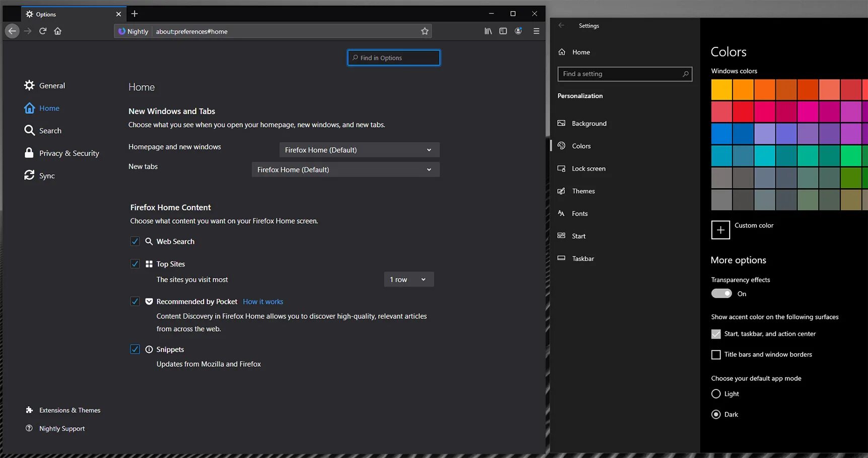Screen dimensions: 868x458
Task: Click the Nightly identity icon in address bar
Action: pos(122,31)
